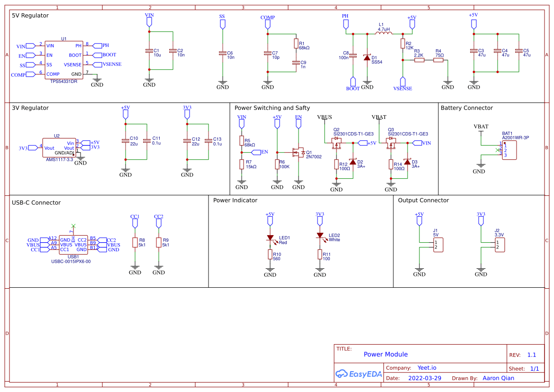Click capacitor C8 100n
Image resolution: width=554 pixels, height=392 pixels.
[353, 55]
